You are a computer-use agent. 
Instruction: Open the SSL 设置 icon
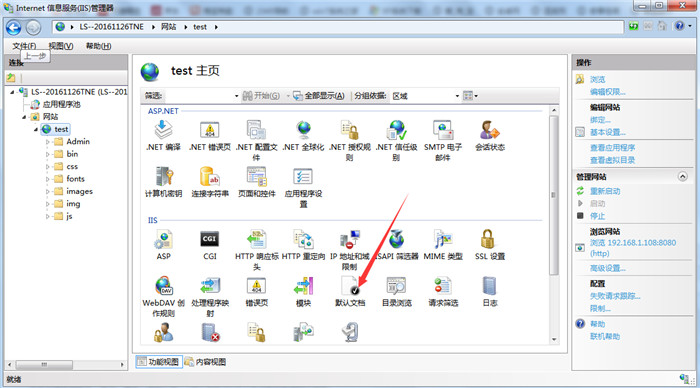click(489, 245)
